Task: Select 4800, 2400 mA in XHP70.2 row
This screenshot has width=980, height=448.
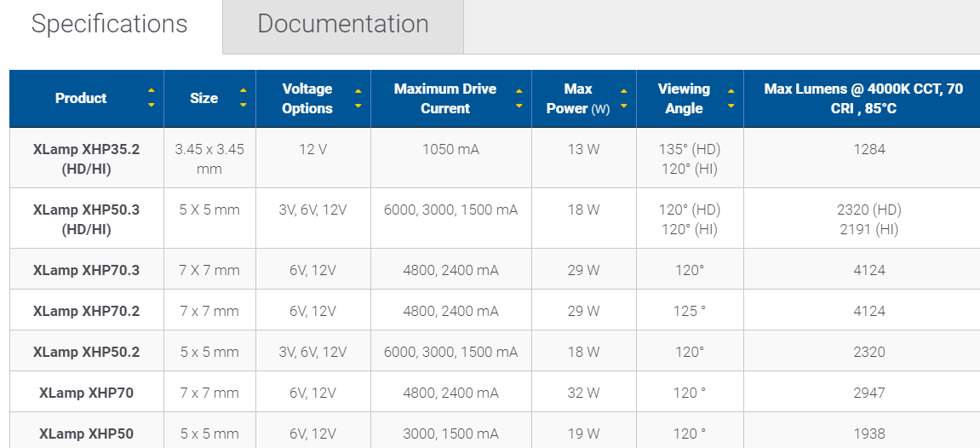Action: coord(450,311)
